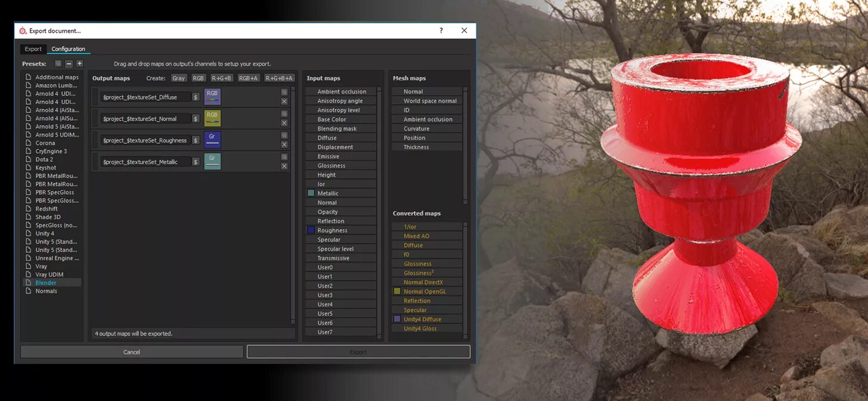
Task: Select the Unity 4 preset
Action: tap(52, 233)
